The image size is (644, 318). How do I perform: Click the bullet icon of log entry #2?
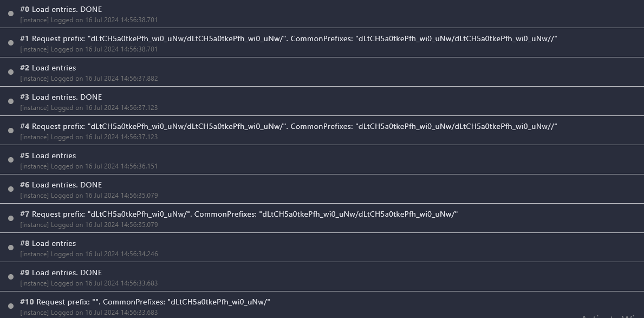pos(11,72)
